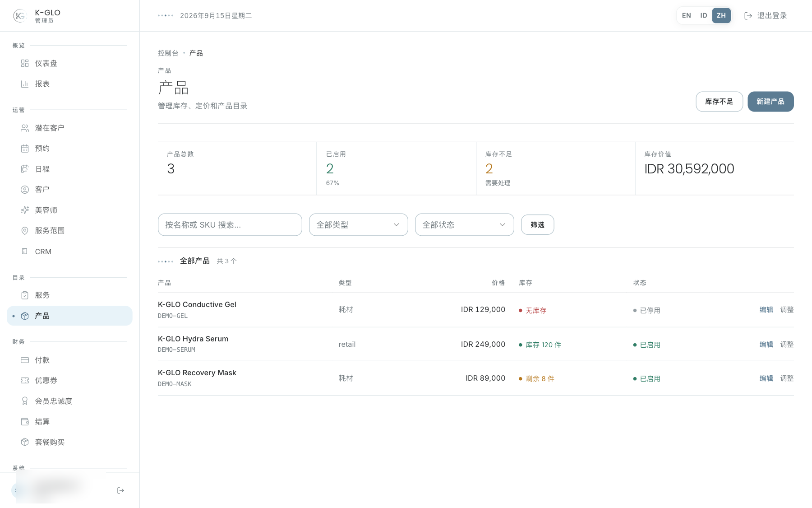The image size is (812, 508).
Task: Open 潜在客户 leads icon in sidebar
Action: (x=25, y=128)
